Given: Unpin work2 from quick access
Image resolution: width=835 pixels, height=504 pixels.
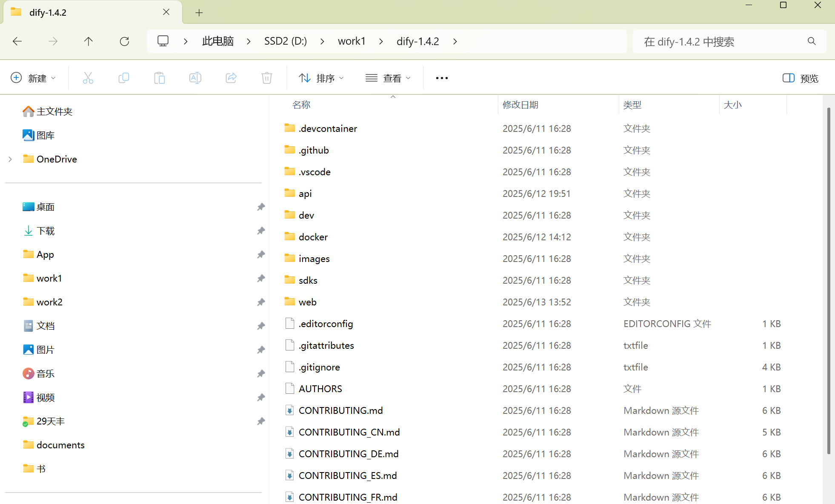Looking at the screenshot, I should pos(261,302).
